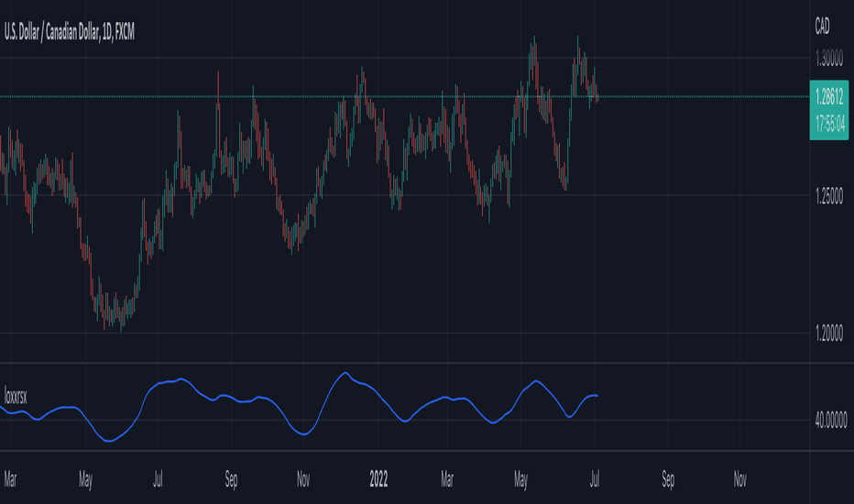
Task: Click the 1.30000 price axis label
Action: [x=829, y=59]
